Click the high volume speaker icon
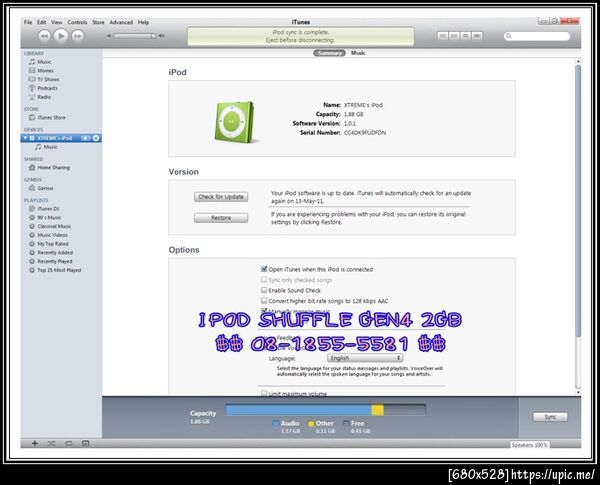 click(x=161, y=36)
